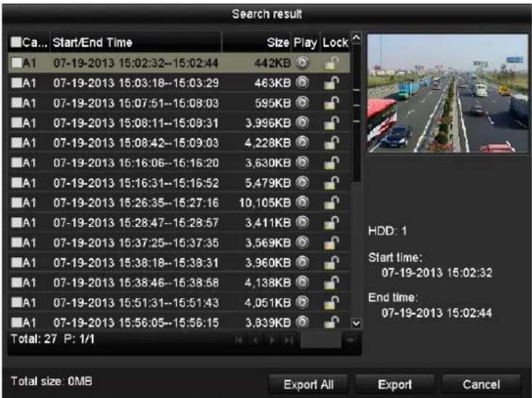Lock the 15:28:47--15:28:57 file
Screen dimensions: 532x398
332,223
